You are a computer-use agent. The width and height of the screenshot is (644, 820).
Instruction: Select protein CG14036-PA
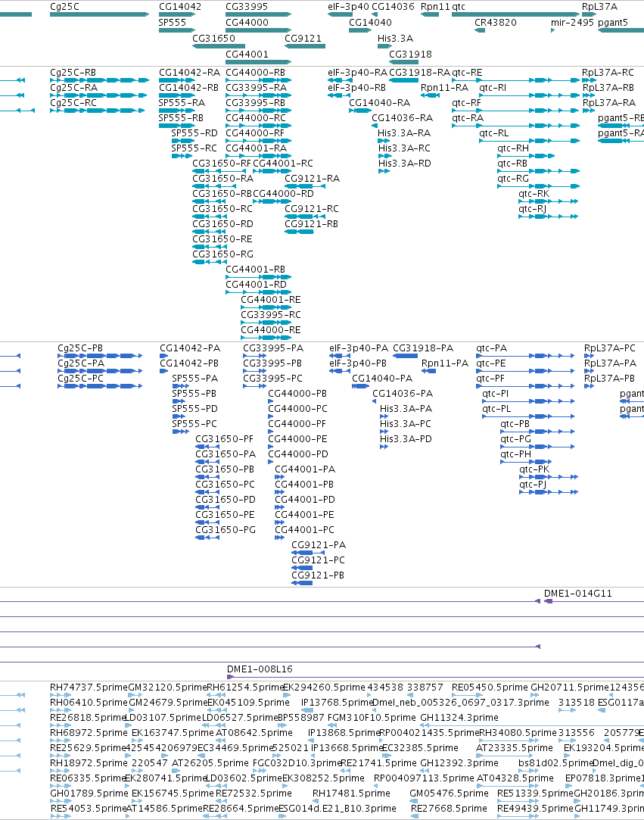(x=403, y=394)
